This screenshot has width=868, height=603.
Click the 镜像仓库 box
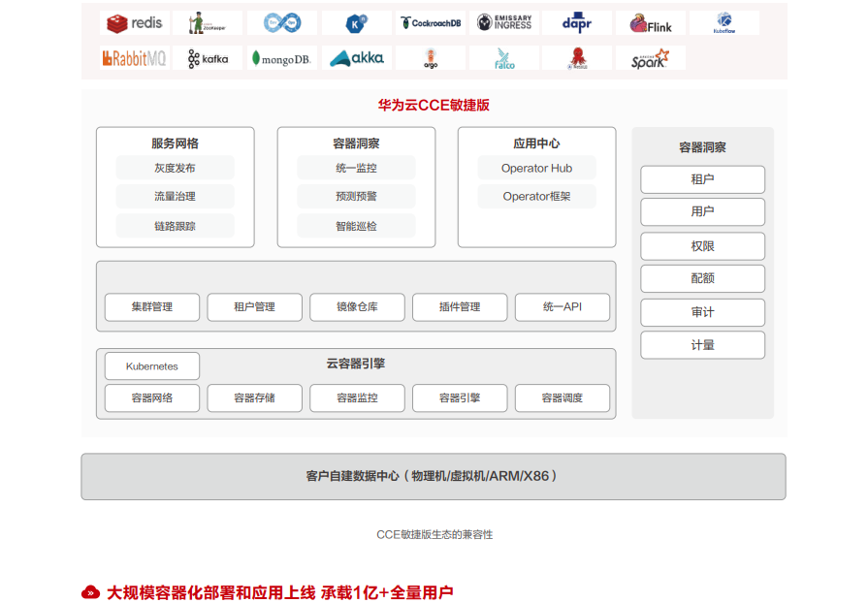tap(357, 307)
